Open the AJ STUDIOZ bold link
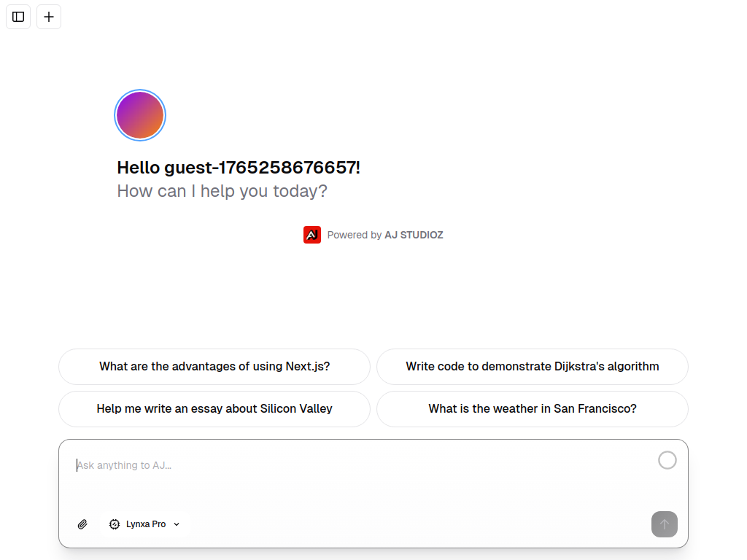 point(414,235)
